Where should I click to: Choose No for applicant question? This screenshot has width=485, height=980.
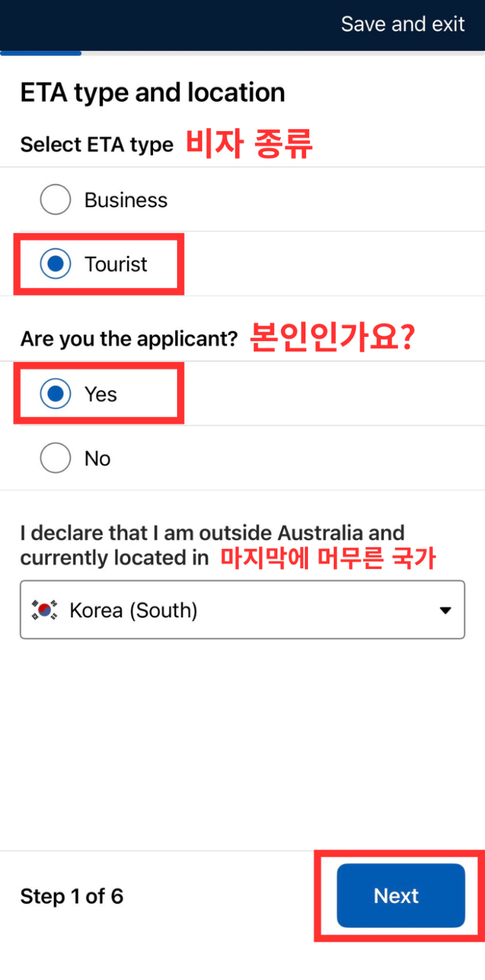tap(55, 459)
